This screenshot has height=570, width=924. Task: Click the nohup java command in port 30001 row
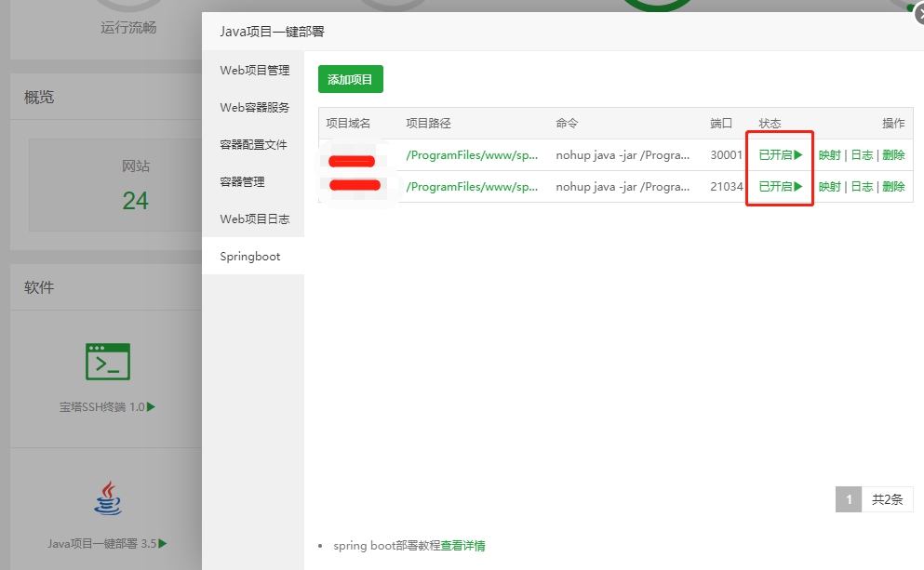(623, 155)
